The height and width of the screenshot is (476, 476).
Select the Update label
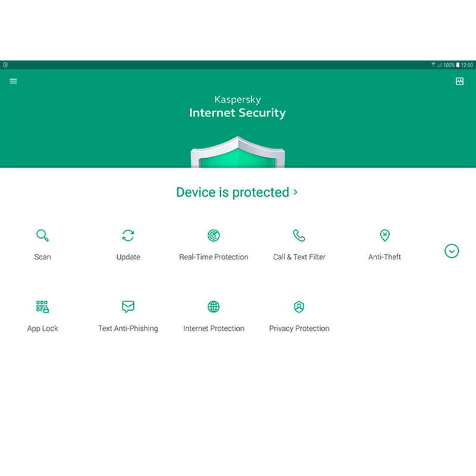point(128,257)
